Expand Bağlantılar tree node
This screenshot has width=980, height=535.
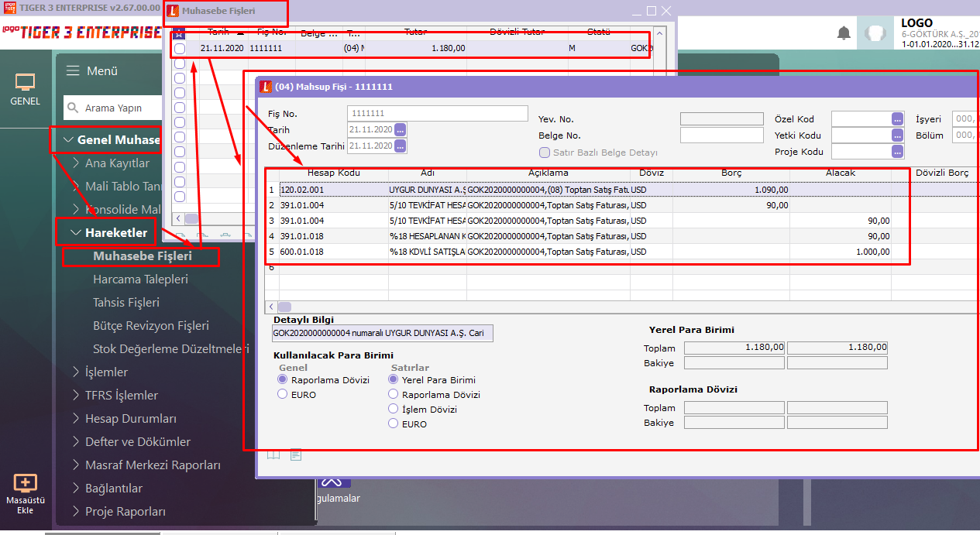(76, 489)
